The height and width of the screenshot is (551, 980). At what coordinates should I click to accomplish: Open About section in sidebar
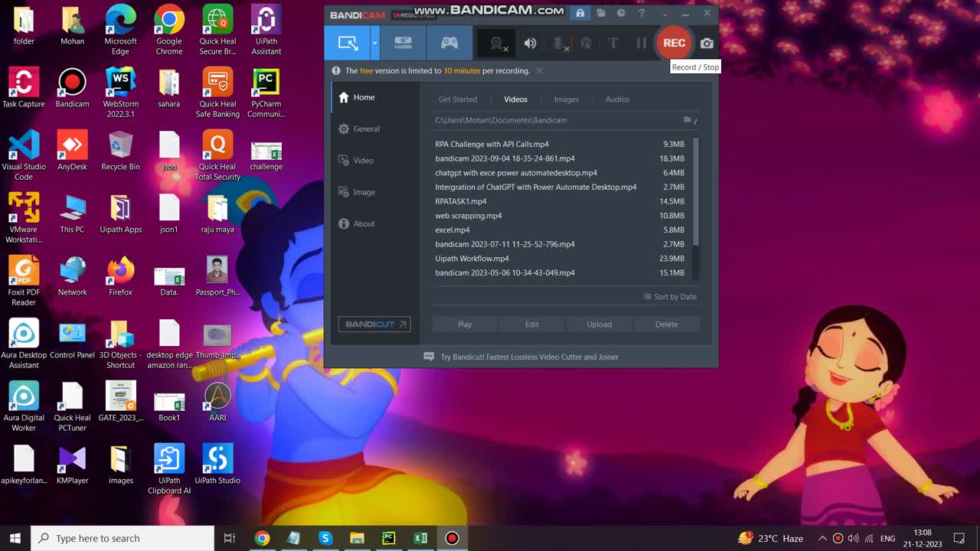[x=375, y=223]
